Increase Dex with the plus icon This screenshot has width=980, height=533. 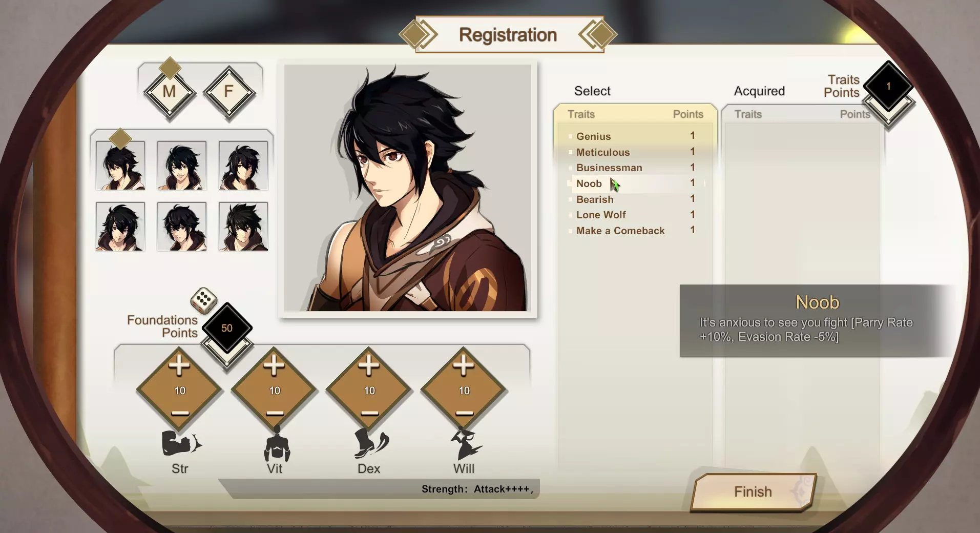pyautogui.click(x=369, y=365)
